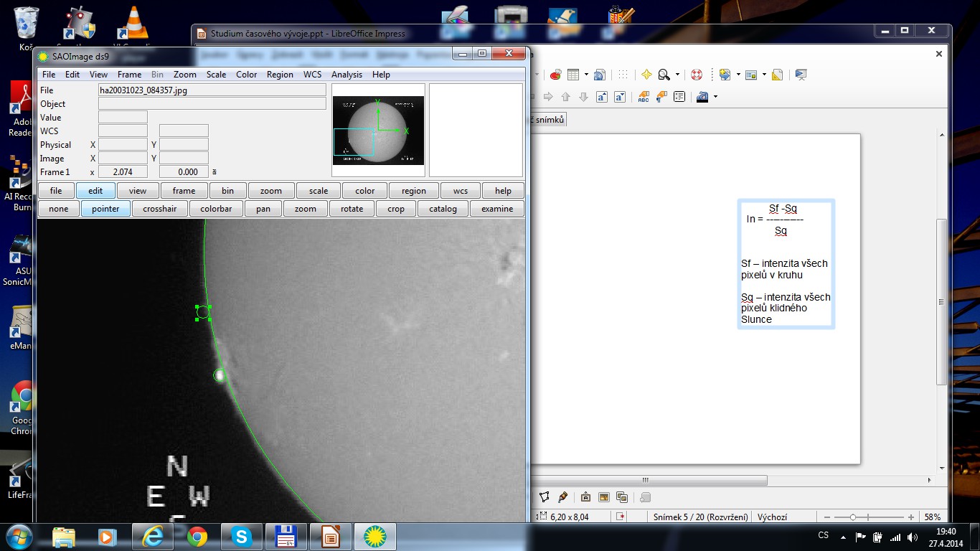Open LibreOffice Help lifebuoy icon
This screenshot has width=980, height=551.
[696, 75]
